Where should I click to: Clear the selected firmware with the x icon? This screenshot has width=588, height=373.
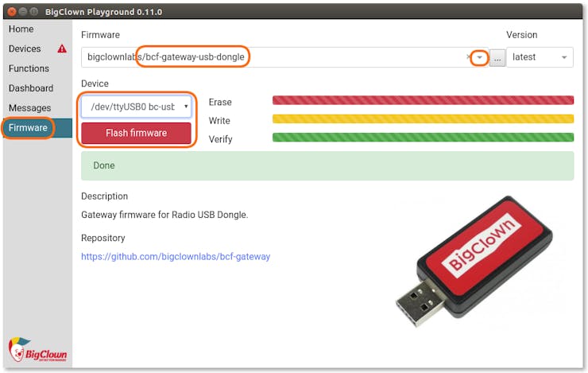468,57
